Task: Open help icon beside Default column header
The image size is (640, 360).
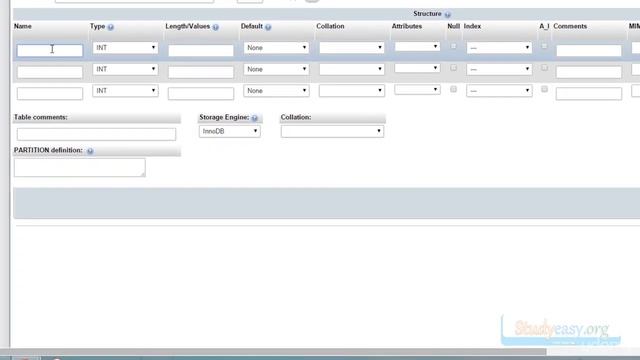Action: coord(268,27)
